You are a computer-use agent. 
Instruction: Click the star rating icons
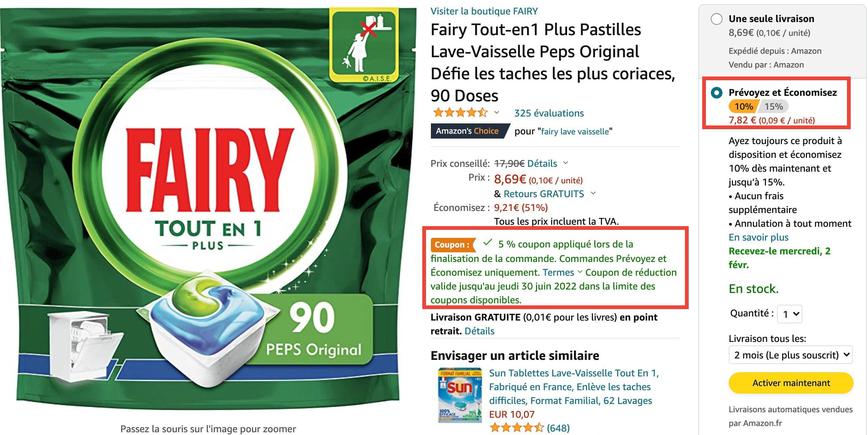click(x=461, y=112)
